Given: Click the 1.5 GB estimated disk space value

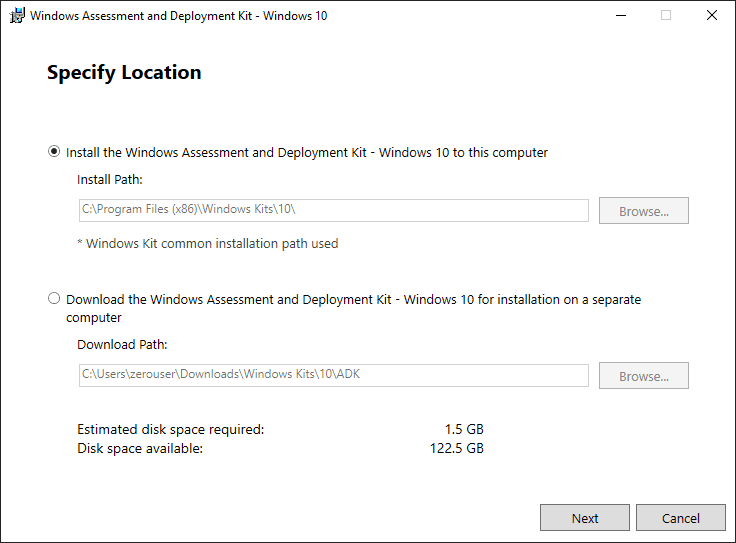Looking at the screenshot, I should (464, 429).
